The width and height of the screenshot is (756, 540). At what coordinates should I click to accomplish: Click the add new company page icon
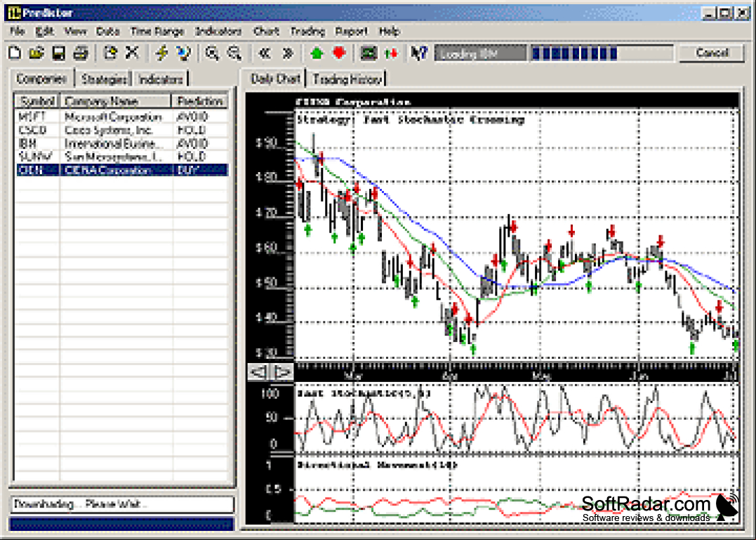point(110,53)
